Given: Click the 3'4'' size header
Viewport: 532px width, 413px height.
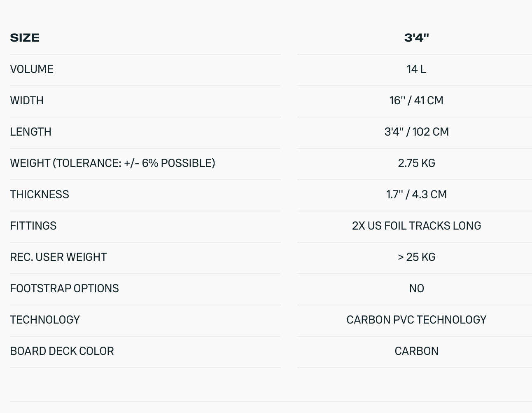Looking at the screenshot, I should (x=416, y=38).
